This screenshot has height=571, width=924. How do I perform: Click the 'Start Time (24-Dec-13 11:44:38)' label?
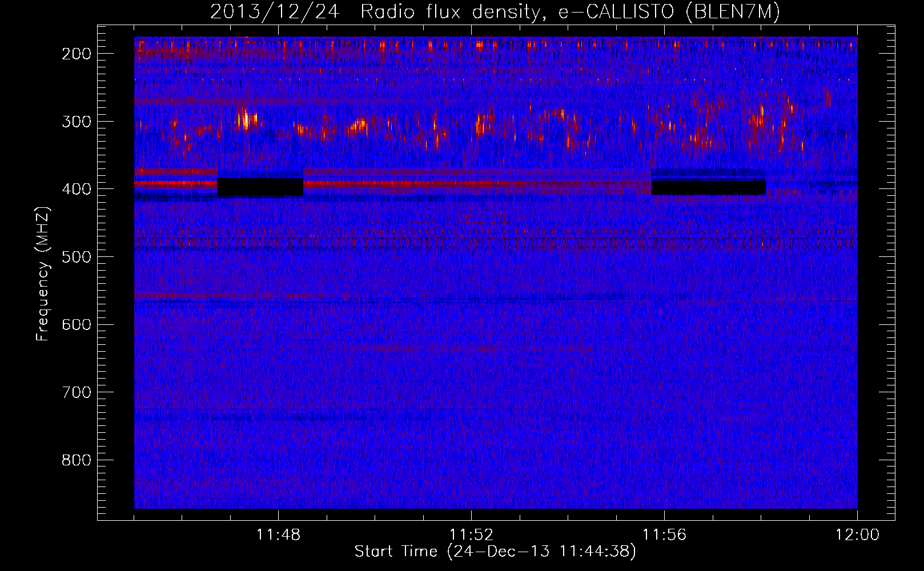point(495,552)
